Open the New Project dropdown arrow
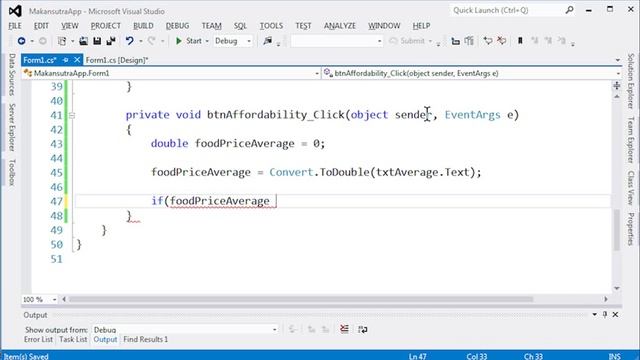Viewport: 640px width, 360px height. pos(72,41)
